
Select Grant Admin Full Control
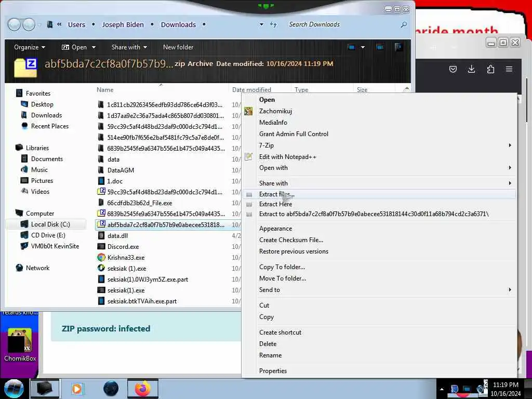[x=379, y=134]
